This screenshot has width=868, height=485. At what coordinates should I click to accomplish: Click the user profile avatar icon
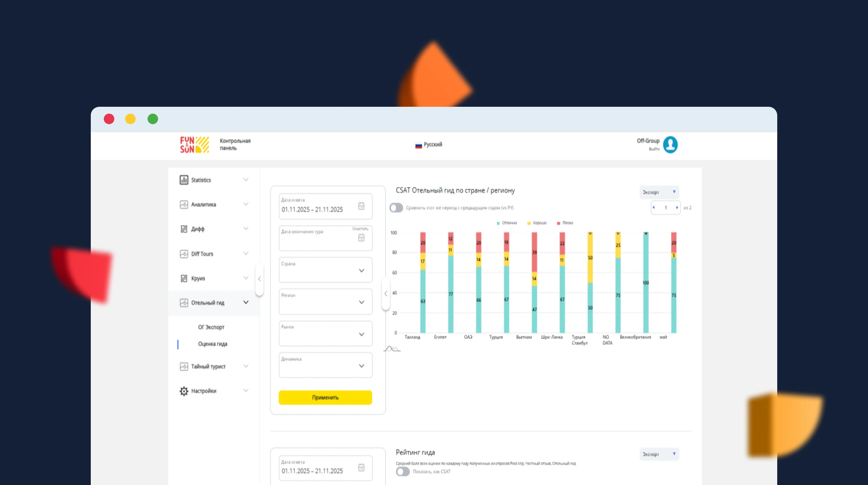coord(670,145)
